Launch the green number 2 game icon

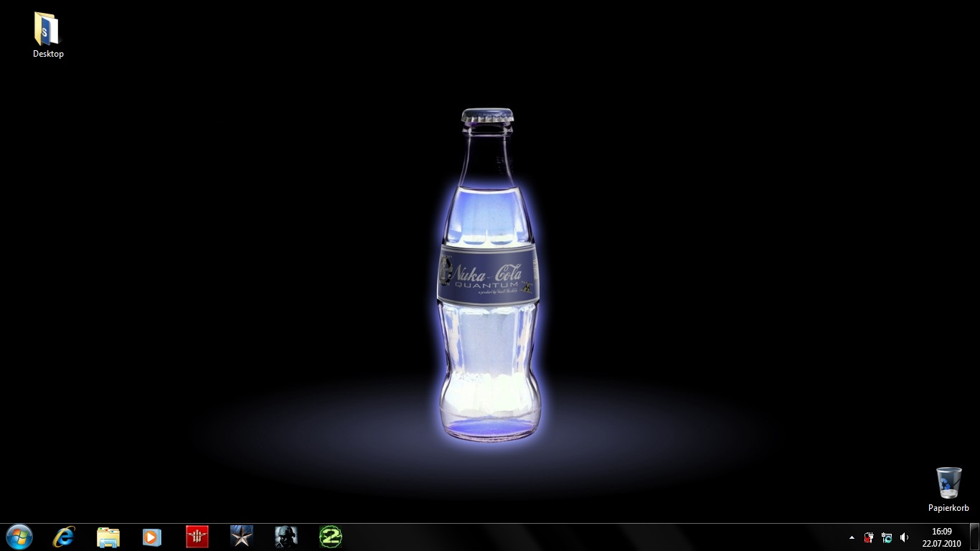331,537
